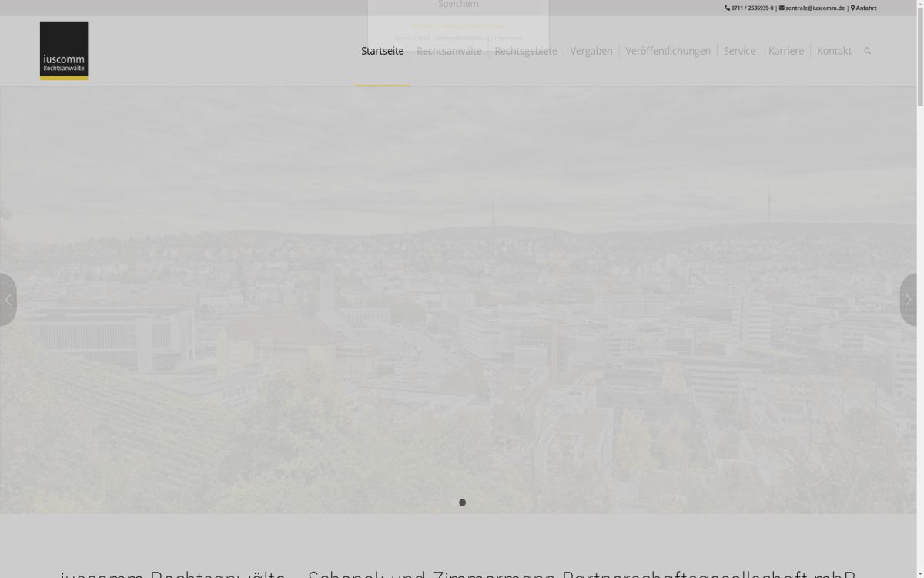Select the slider pagination dot

tap(462, 502)
